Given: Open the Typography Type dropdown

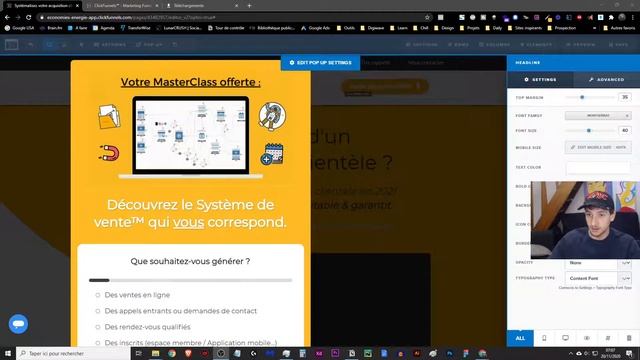Looking at the screenshot, I should click(598, 278).
